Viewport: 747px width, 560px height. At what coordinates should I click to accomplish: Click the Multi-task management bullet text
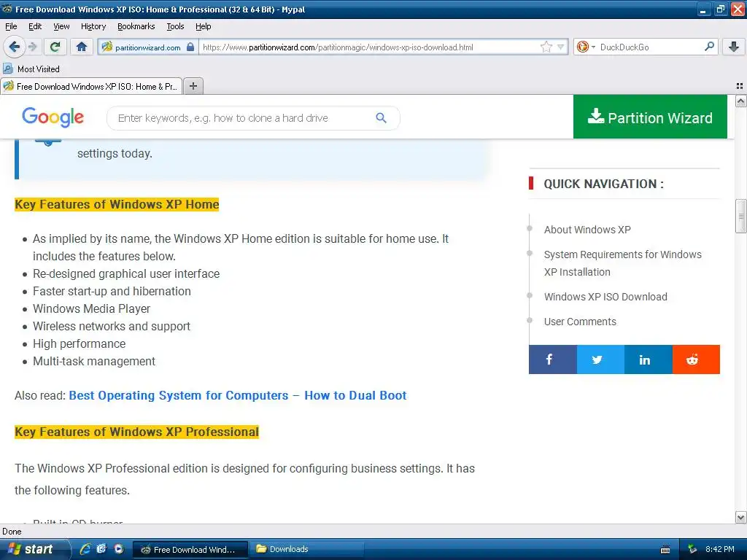[94, 361]
